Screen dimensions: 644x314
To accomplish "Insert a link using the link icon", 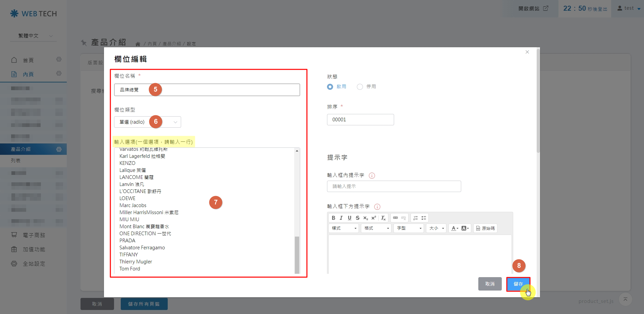I will pyautogui.click(x=395, y=218).
